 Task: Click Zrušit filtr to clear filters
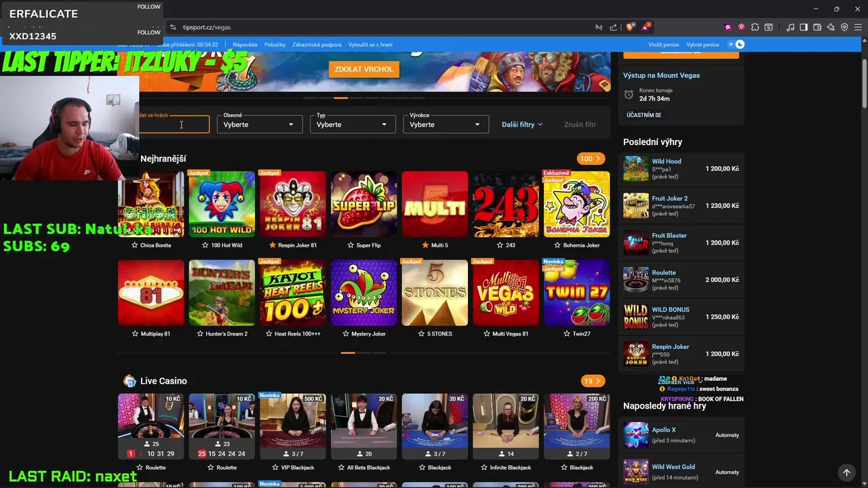(x=580, y=125)
